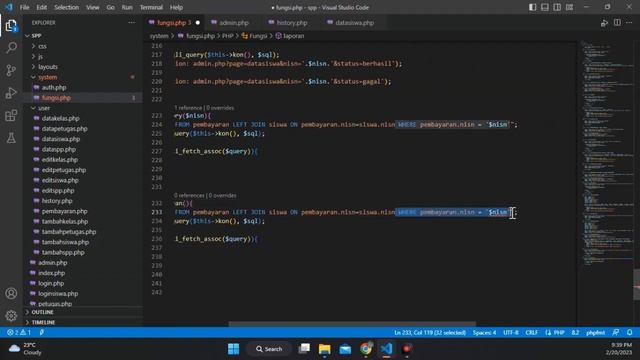The image size is (640, 360).
Task: Open the Search view in activity bar
Action: pyautogui.click(x=11, y=48)
